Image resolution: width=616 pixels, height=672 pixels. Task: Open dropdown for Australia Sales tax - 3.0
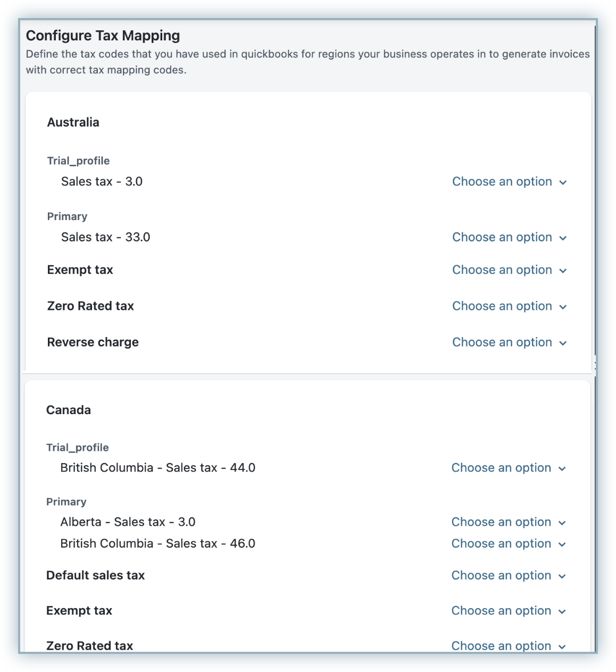click(509, 182)
